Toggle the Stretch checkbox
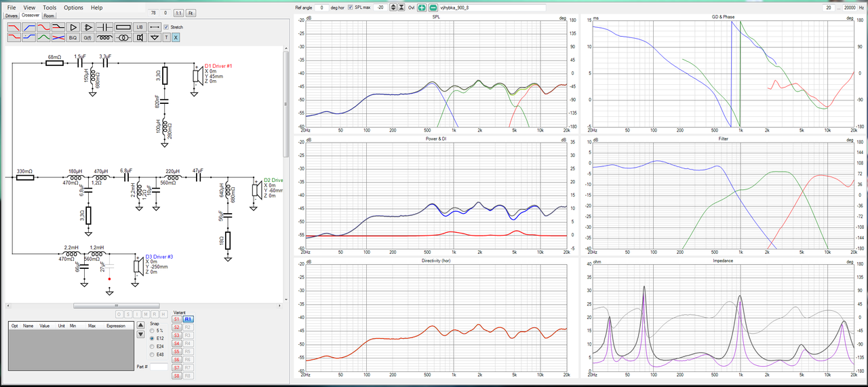This screenshot has height=387, width=868. [166, 27]
